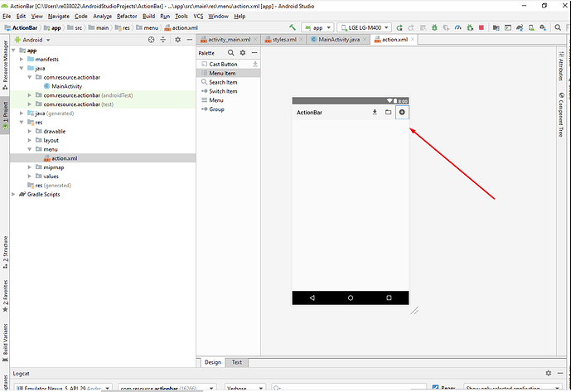Image resolution: width=571 pixels, height=392 pixels.
Task: Search the Palette with magnifier
Action: point(231,53)
